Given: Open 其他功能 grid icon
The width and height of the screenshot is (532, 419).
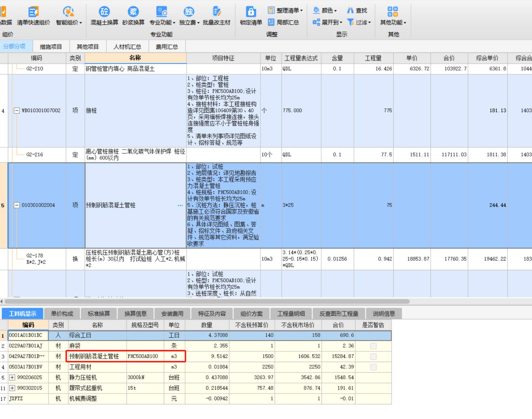Looking at the screenshot, I should click(393, 12).
